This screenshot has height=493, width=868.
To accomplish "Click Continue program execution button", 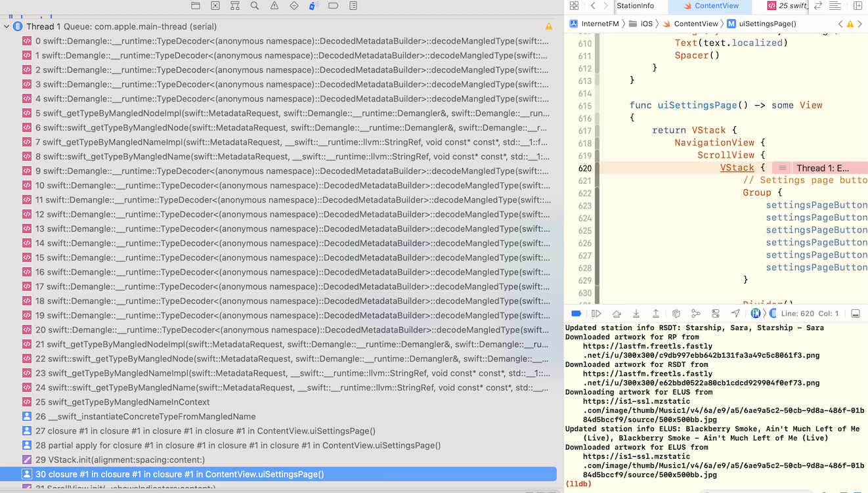I will [x=597, y=314].
